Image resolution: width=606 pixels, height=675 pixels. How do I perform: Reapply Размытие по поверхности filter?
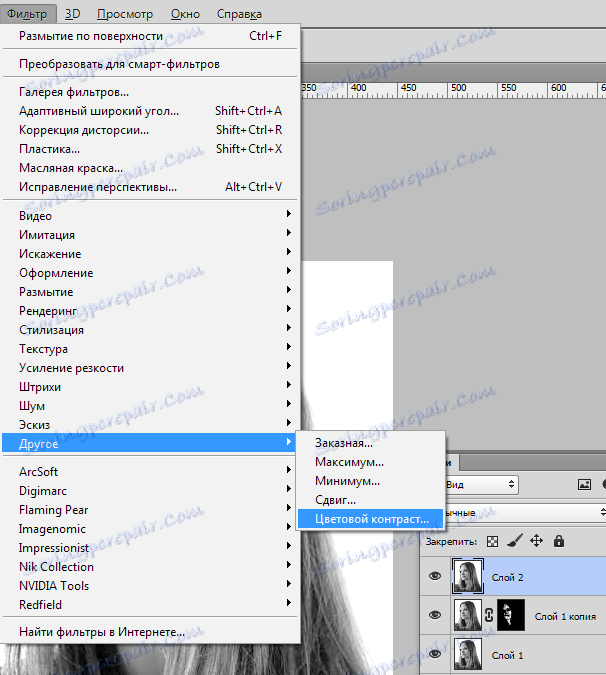pos(149,36)
